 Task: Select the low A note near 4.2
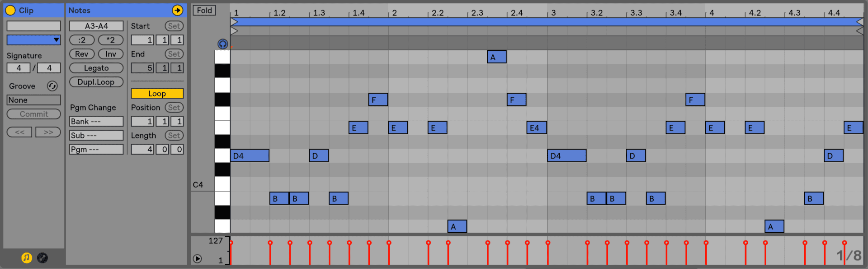coord(774,227)
